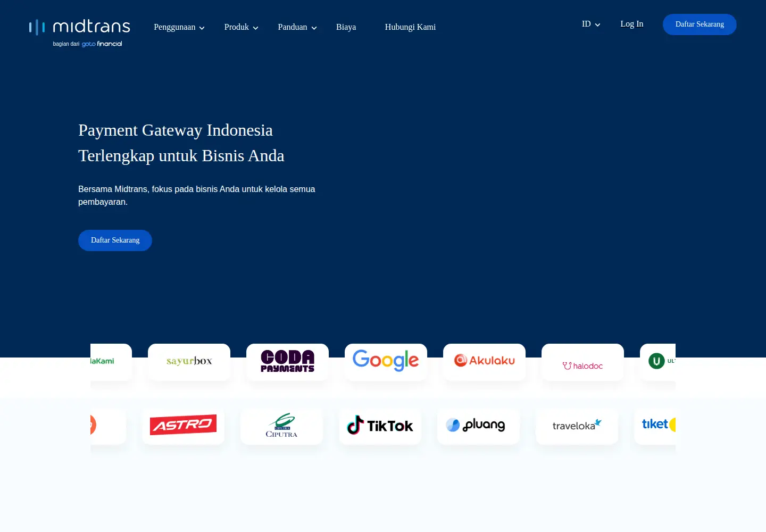Click Daftar Sekarang button below the hero text
The width and height of the screenshot is (766, 532).
click(x=115, y=240)
